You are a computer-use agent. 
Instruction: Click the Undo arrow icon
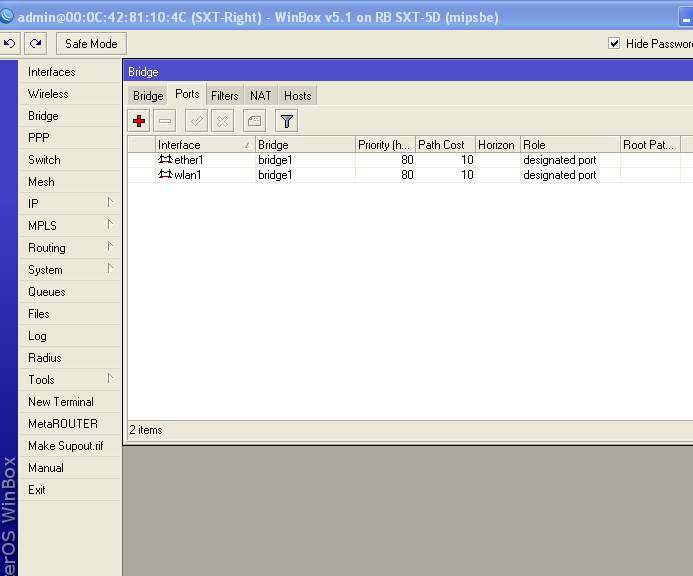(9, 43)
